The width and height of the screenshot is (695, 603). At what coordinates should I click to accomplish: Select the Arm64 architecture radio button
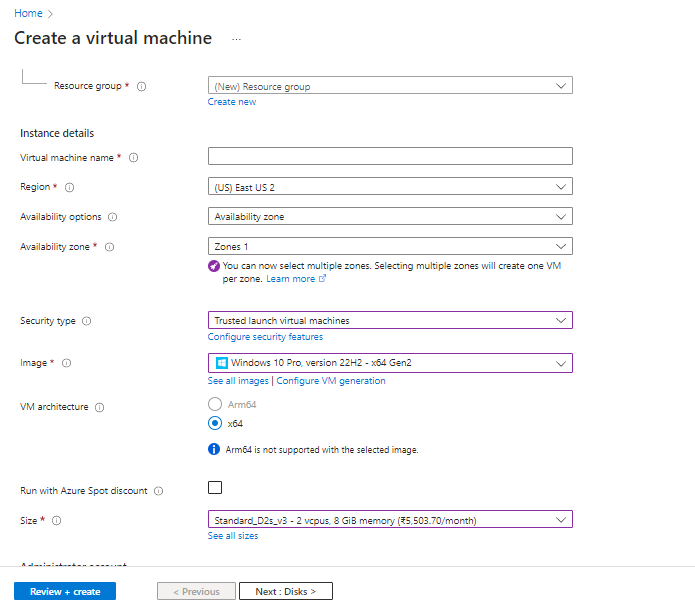215,404
